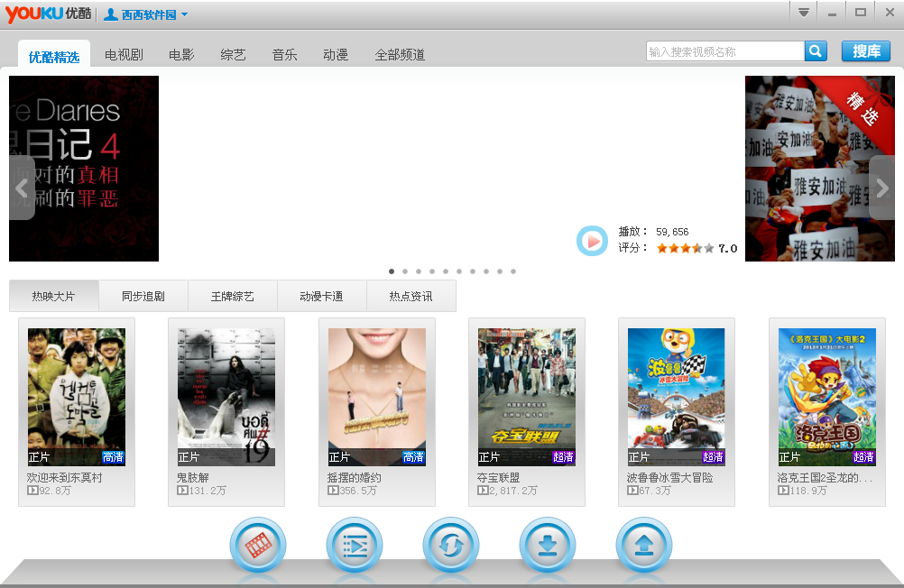Switch to the 王牌综艺 category tab
The width and height of the screenshot is (904, 588).
[233, 297]
